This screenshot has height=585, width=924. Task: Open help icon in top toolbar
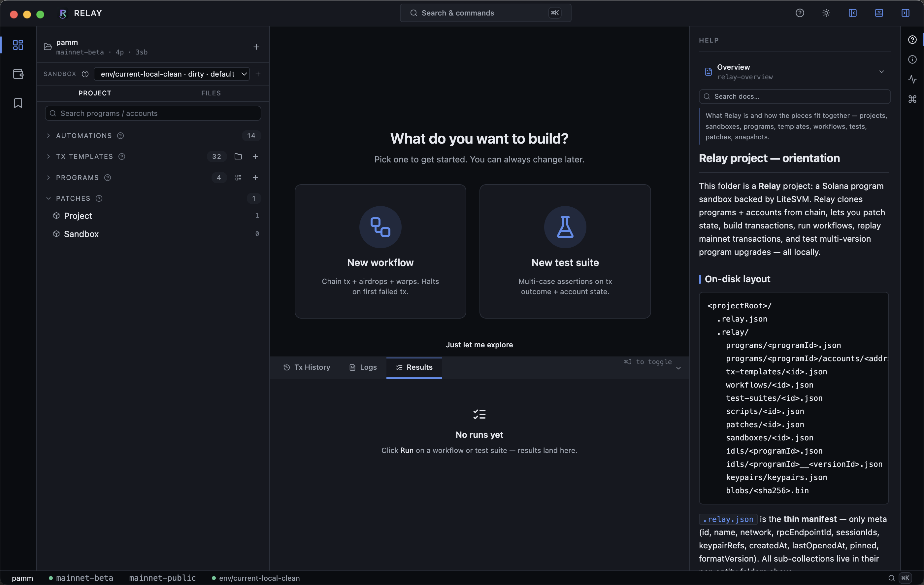click(800, 13)
